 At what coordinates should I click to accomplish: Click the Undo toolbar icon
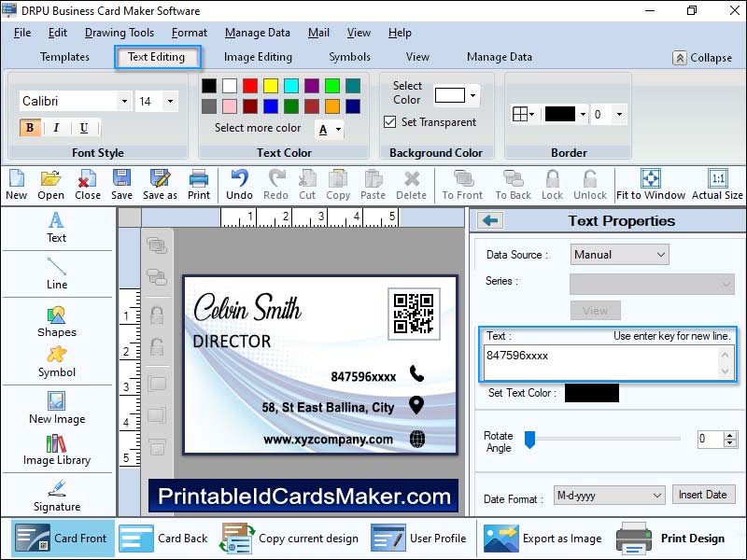[239, 184]
